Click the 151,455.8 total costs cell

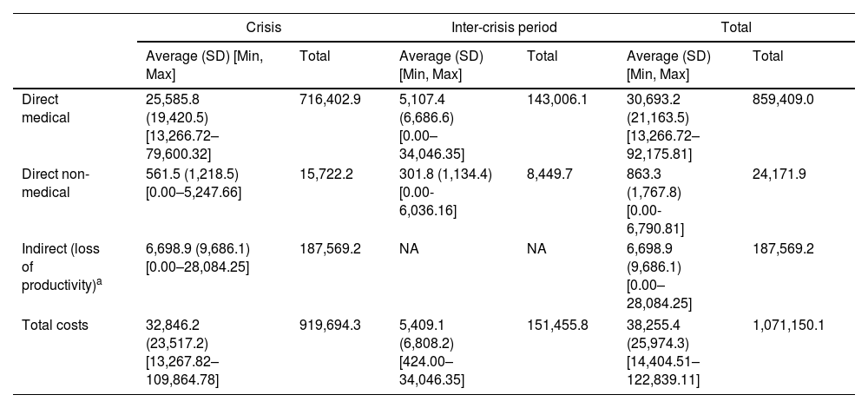[557, 326]
